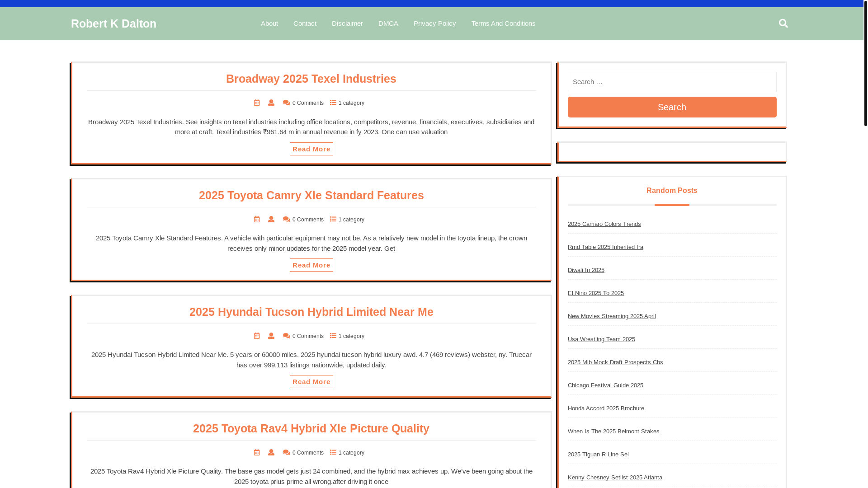
Task: Click author icon under Broadway 2025 Texel Industries
Action: pos(271,103)
